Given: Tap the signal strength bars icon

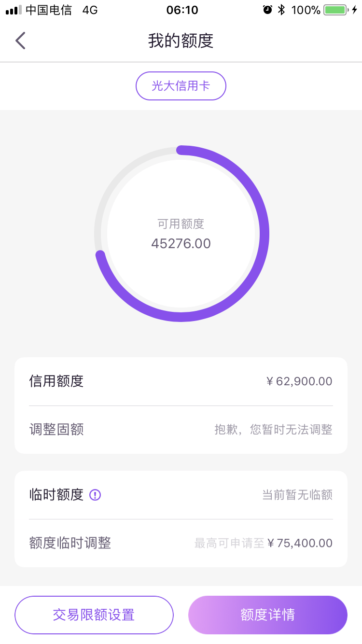Looking at the screenshot, I should click(14, 10).
